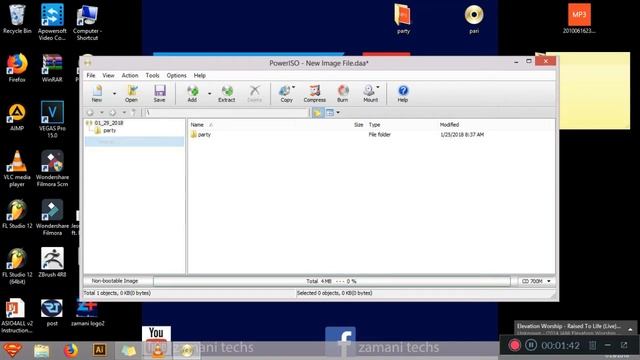
Task: Click the Delete toolbar icon
Action: (254, 93)
